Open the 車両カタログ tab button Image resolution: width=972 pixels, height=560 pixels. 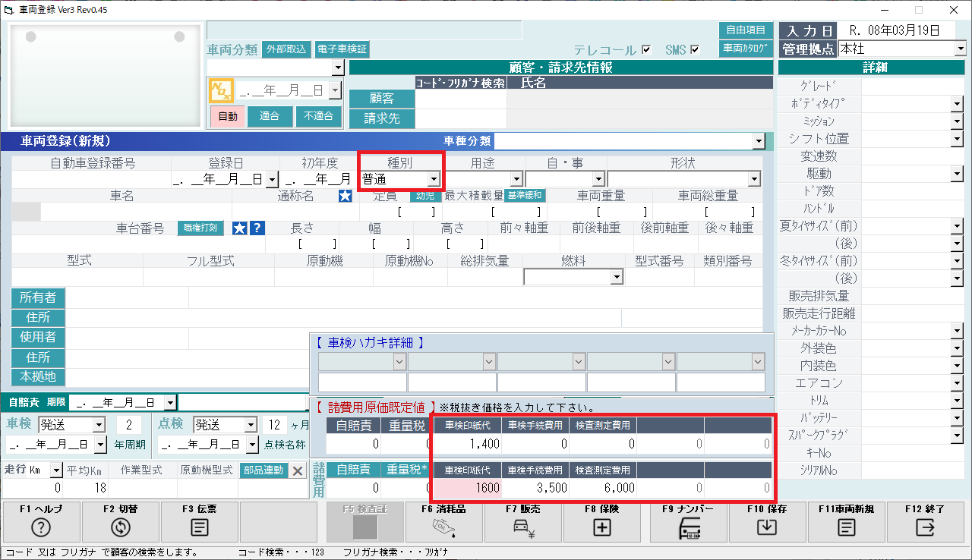pyautogui.click(x=745, y=49)
